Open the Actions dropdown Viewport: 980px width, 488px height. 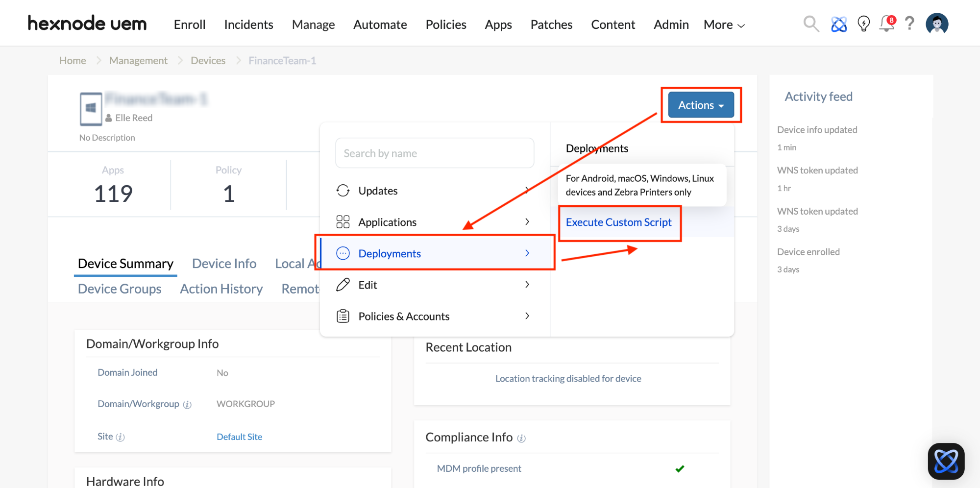(700, 104)
